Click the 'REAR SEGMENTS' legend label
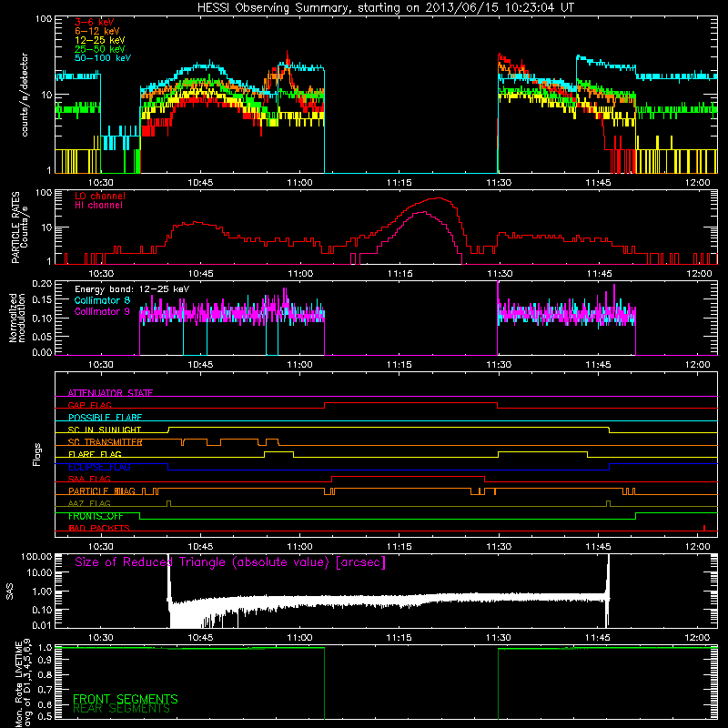This screenshot has height=728, width=728. [121, 708]
